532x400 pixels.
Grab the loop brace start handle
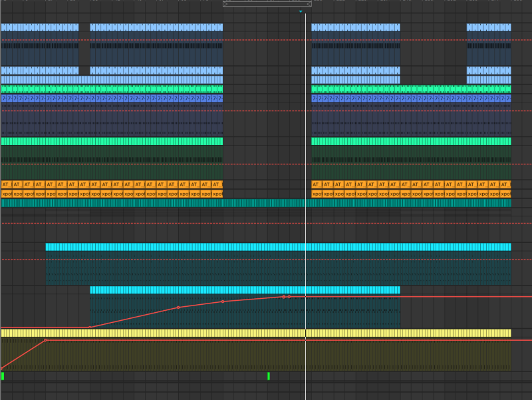pos(225,4)
